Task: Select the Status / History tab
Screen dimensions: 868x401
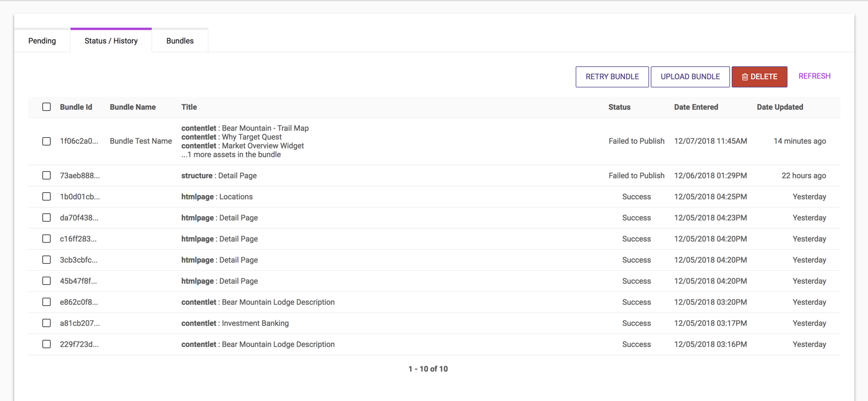Action: (111, 41)
